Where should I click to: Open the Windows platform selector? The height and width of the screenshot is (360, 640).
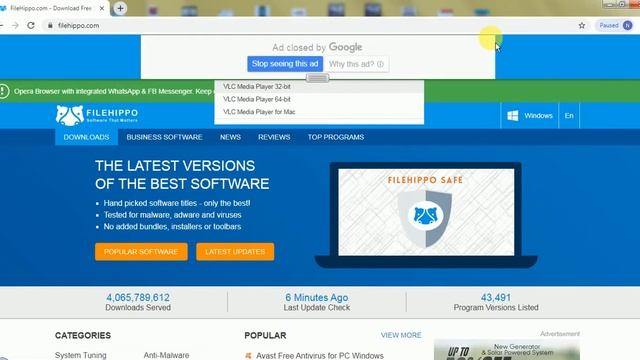pos(530,116)
